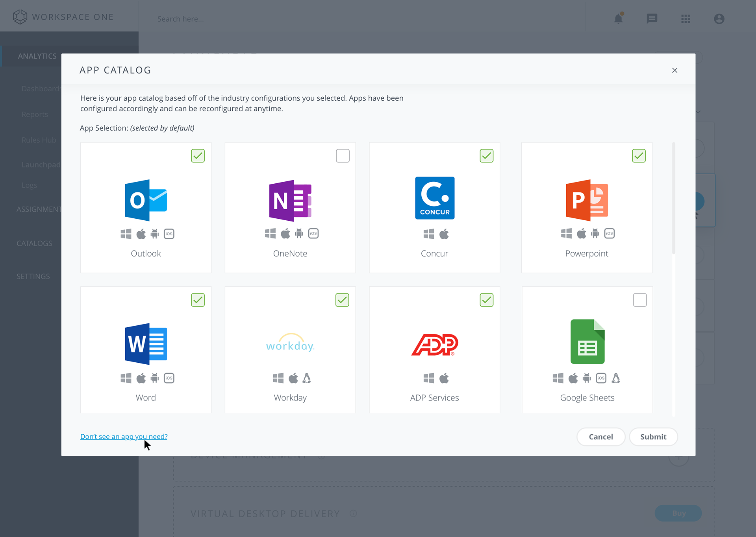Open Settings in the sidebar
The width and height of the screenshot is (756, 537).
[33, 277]
